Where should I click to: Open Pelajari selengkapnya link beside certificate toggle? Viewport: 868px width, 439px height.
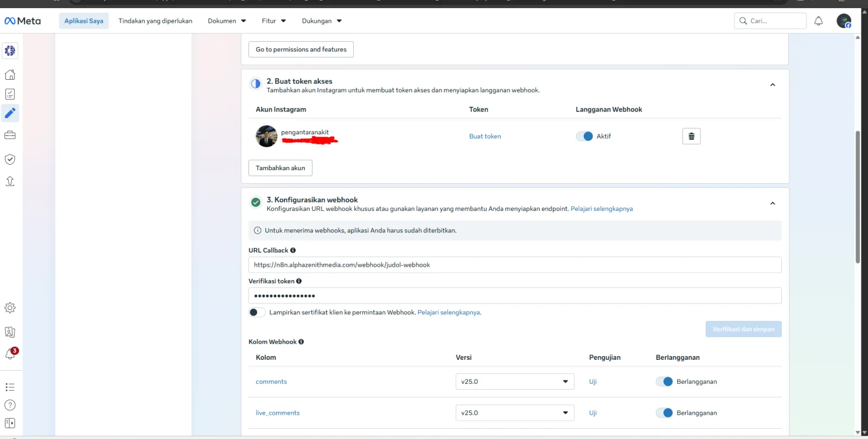coord(449,313)
